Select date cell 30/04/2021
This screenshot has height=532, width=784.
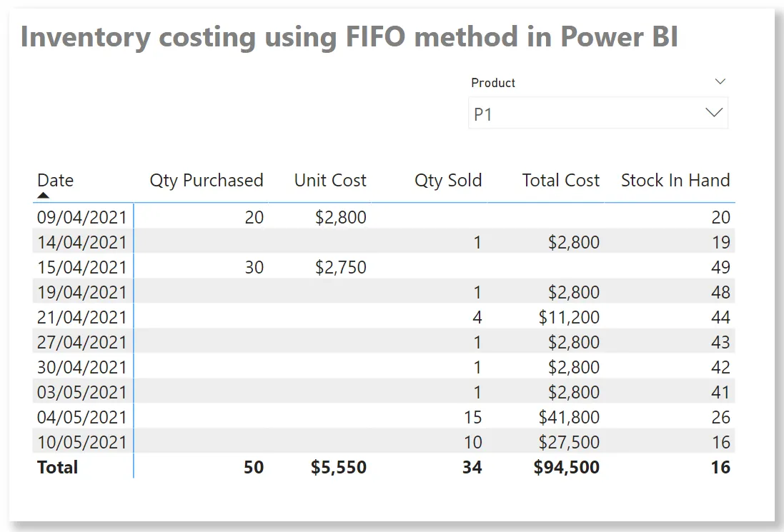pyautogui.click(x=82, y=367)
